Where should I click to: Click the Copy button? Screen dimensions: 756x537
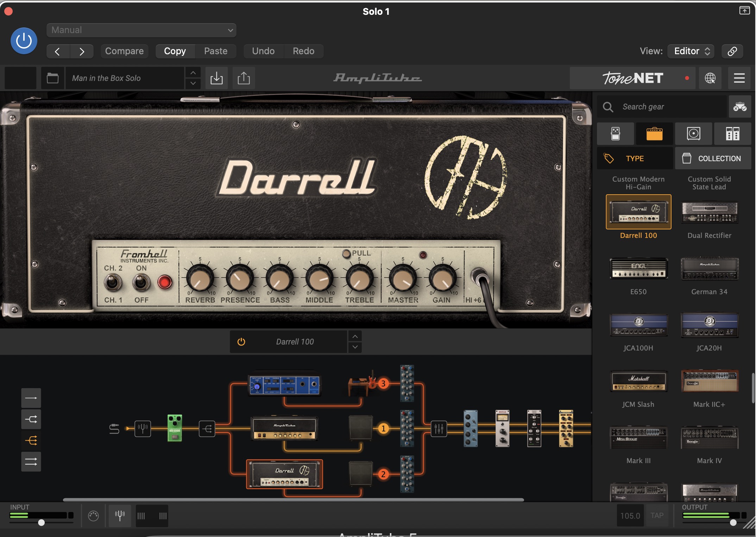click(x=175, y=51)
